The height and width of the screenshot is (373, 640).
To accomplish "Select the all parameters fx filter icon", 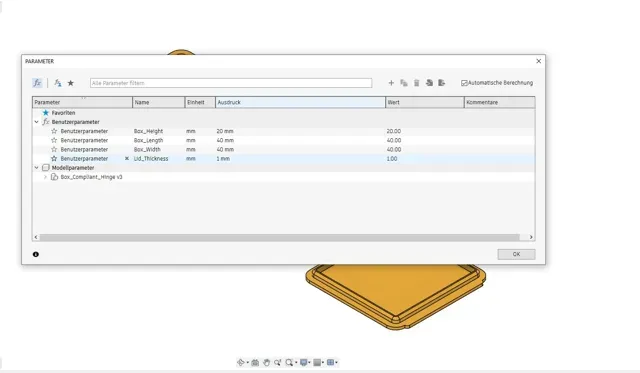I will tap(37, 83).
